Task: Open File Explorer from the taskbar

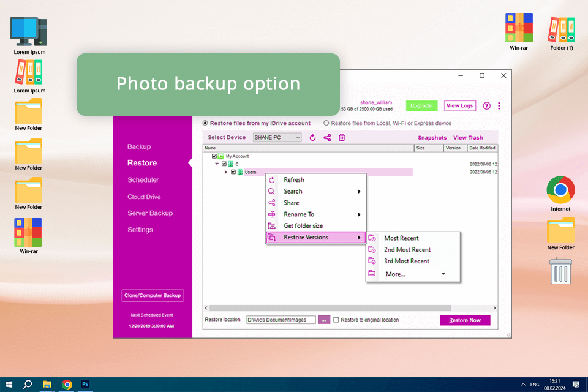Action: click(x=47, y=384)
